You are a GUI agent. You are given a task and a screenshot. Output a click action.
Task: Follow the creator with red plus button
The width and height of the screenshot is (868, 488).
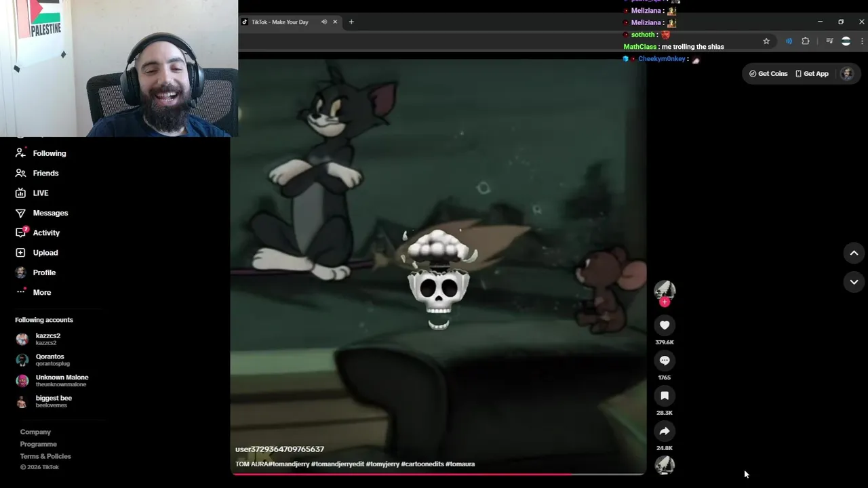click(665, 302)
